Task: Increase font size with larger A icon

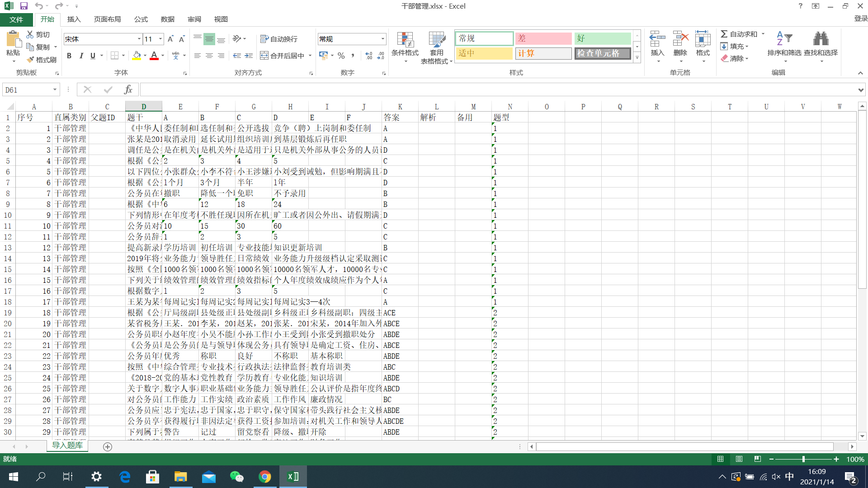Action: pos(170,39)
